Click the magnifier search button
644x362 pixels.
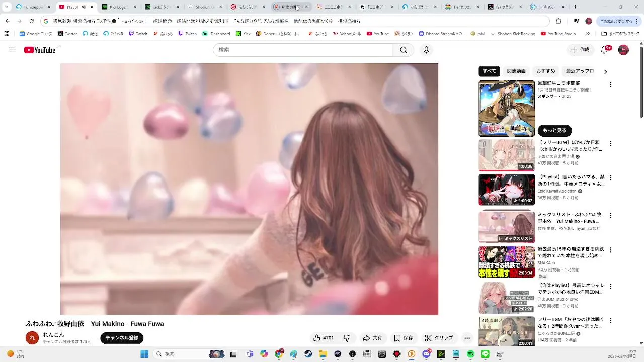click(x=404, y=50)
